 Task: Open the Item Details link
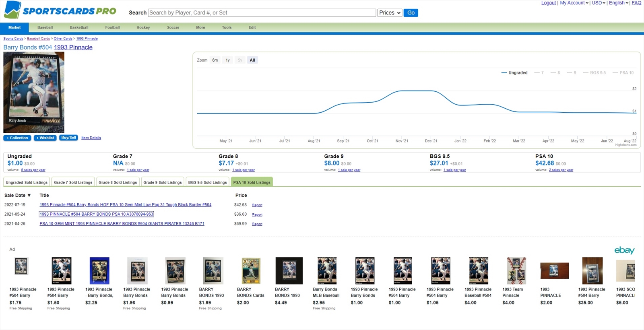point(91,138)
